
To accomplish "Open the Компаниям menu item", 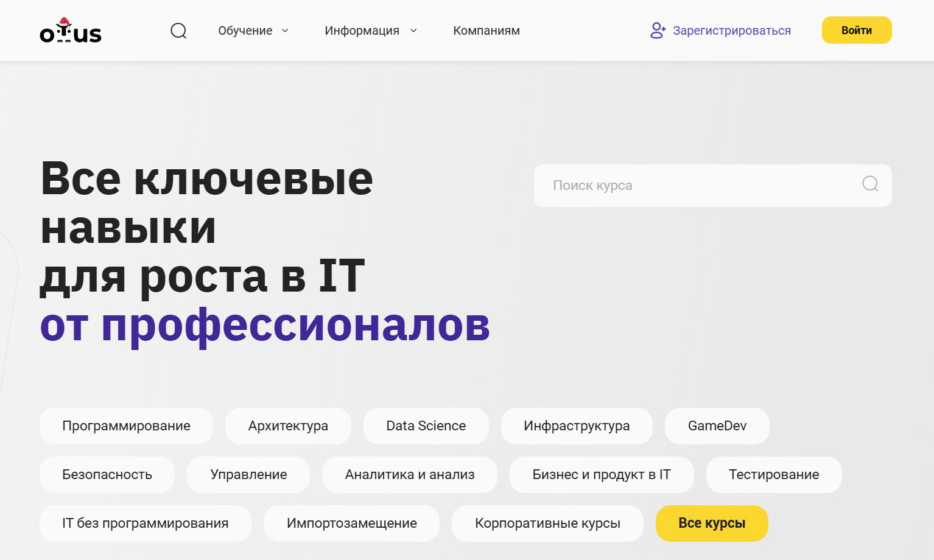I will (486, 30).
